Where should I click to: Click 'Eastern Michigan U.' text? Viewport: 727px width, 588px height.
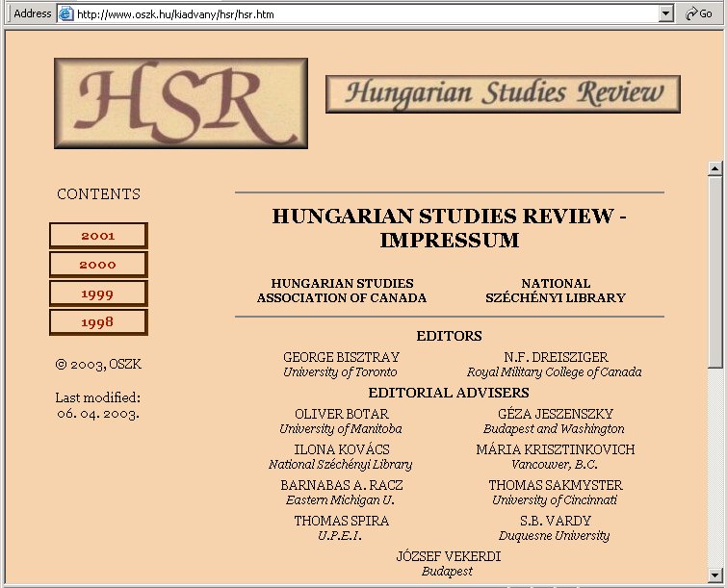point(340,500)
